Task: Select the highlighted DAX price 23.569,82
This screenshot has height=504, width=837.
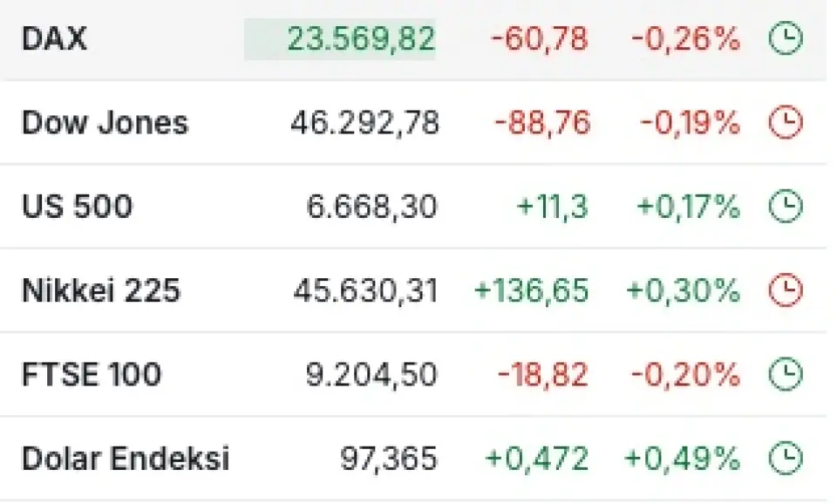Action: [x=340, y=39]
